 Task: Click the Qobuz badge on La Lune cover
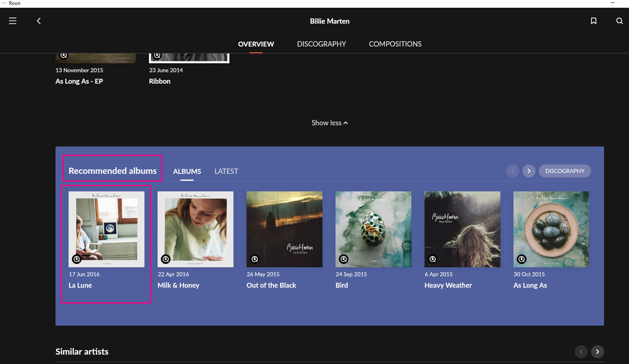point(77,259)
